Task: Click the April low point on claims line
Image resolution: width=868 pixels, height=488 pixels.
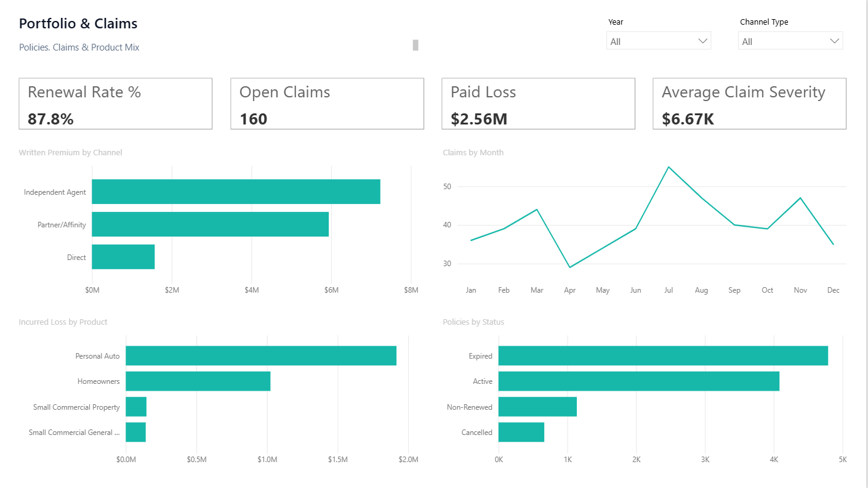Action: pos(569,267)
